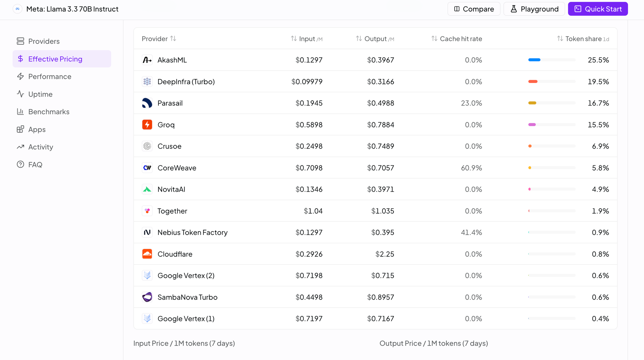
Task: Click AkashML token share progress bar
Action: pyautogui.click(x=552, y=60)
